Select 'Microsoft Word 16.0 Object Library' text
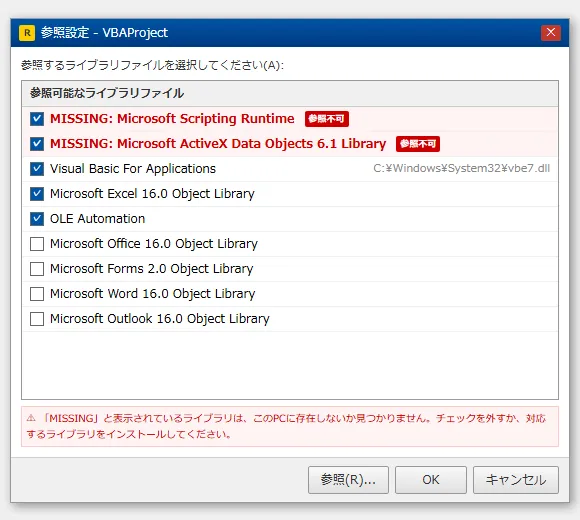This screenshot has width=580, height=520. 152,294
